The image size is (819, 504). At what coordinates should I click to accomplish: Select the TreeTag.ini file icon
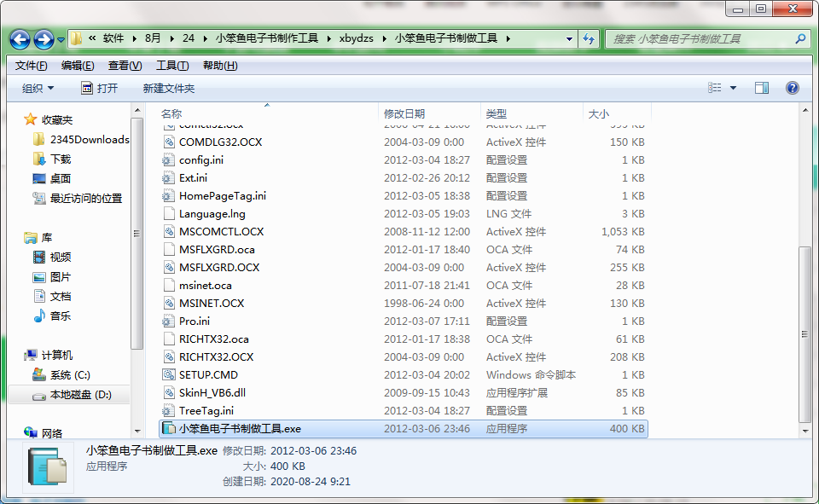point(169,410)
